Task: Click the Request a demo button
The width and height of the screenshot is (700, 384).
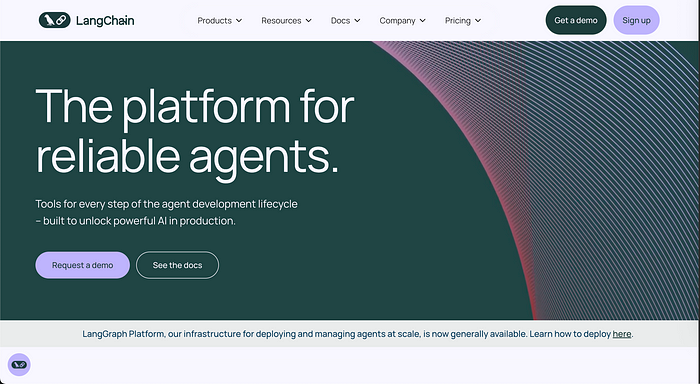Action: (83, 265)
